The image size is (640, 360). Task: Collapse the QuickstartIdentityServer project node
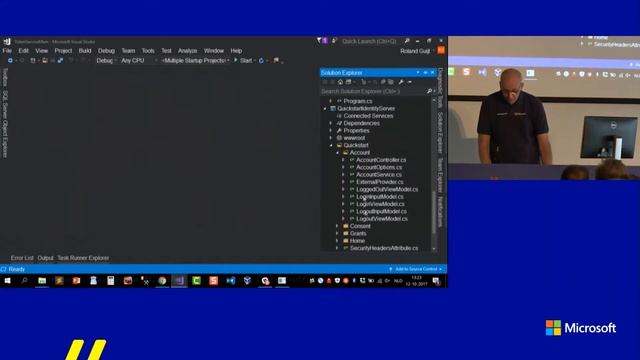point(325,109)
